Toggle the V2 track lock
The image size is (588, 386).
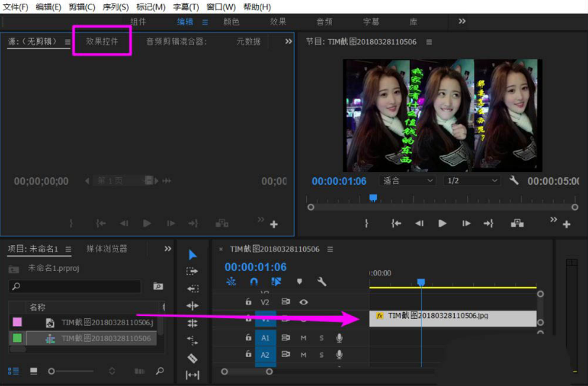coord(248,302)
